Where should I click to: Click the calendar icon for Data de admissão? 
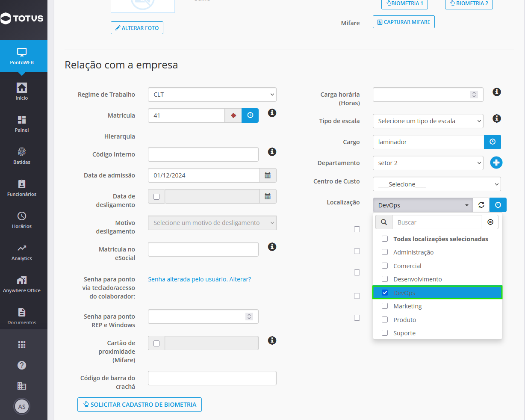pyautogui.click(x=268, y=175)
